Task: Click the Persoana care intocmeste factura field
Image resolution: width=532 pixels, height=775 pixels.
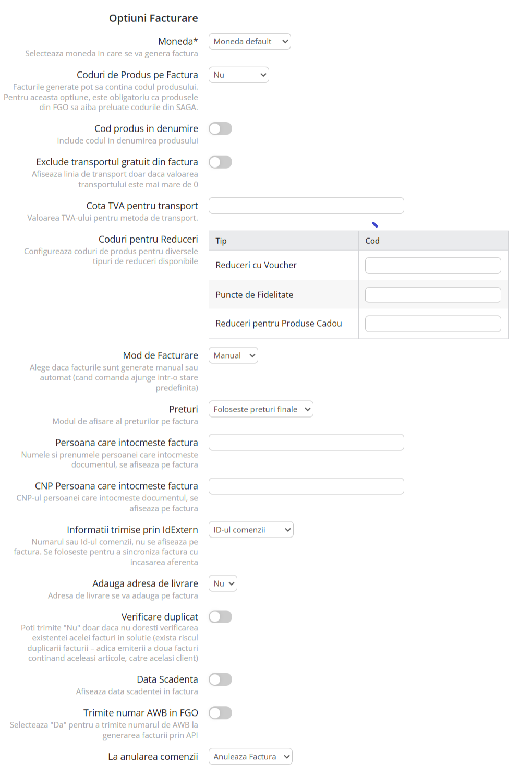Action: pyautogui.click(x=306, y=443)
